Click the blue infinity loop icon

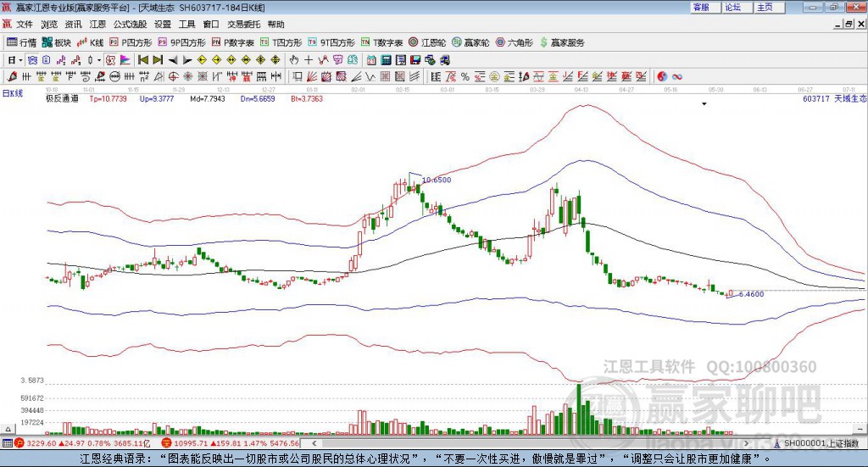click(677, 77)
